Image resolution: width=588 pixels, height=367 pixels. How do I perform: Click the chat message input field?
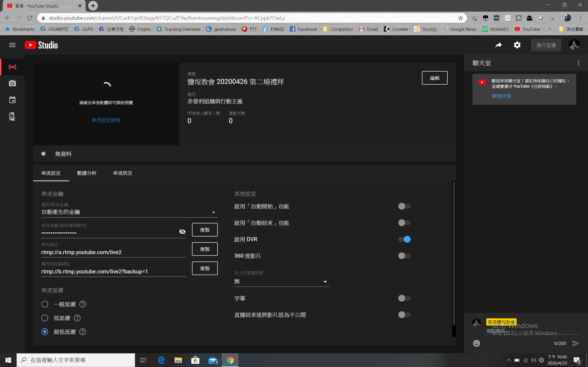click(532, 331)
